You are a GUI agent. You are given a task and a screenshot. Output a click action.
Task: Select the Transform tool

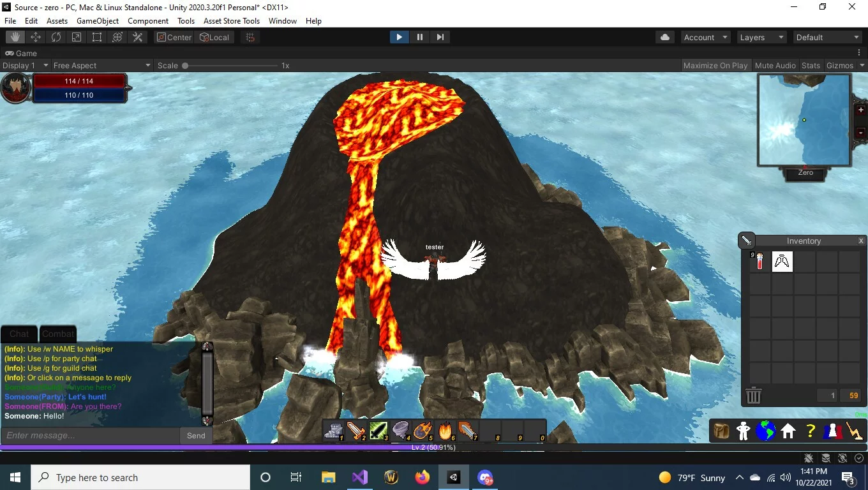tap(117, 37)
